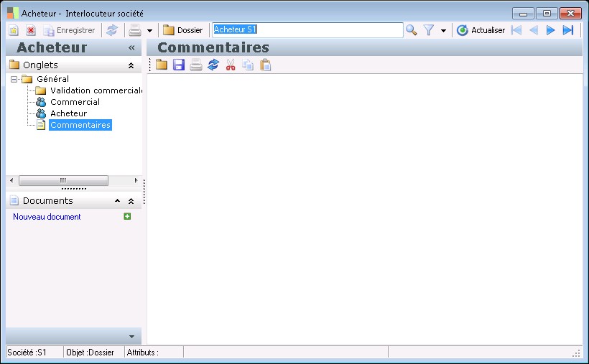Click the Onglets folder icon

pos(14,65)
